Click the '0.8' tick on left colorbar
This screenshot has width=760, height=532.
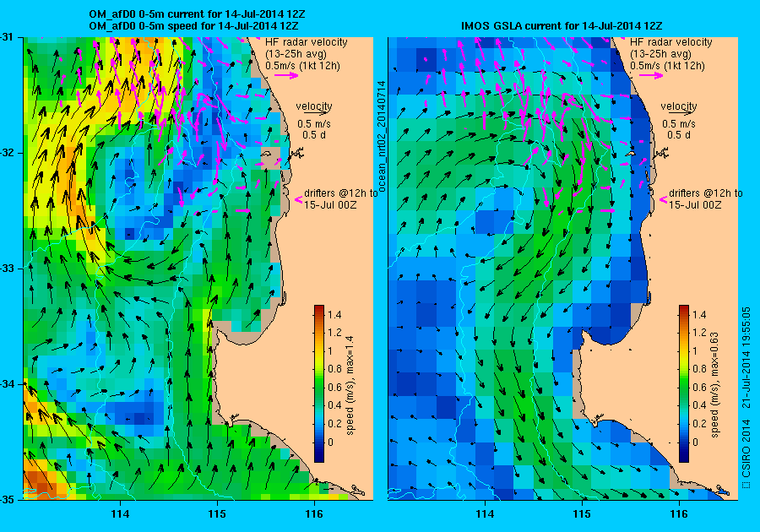click(334, 369)
